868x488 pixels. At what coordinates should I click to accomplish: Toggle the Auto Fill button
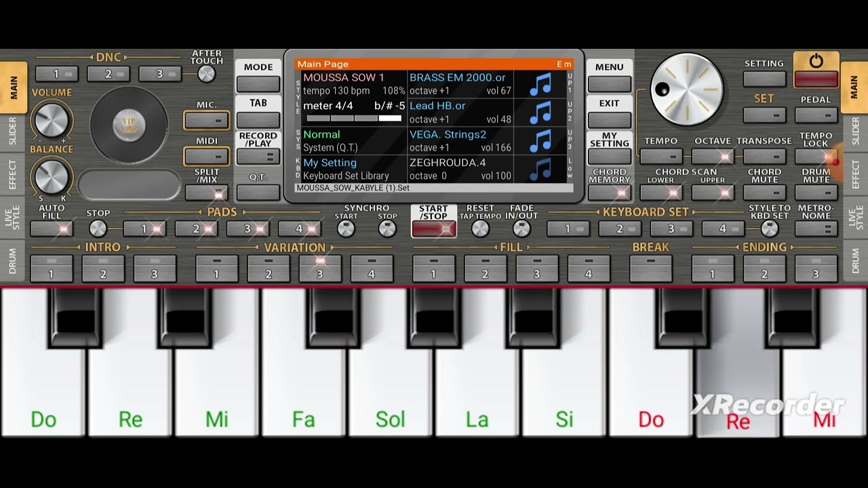51,228
